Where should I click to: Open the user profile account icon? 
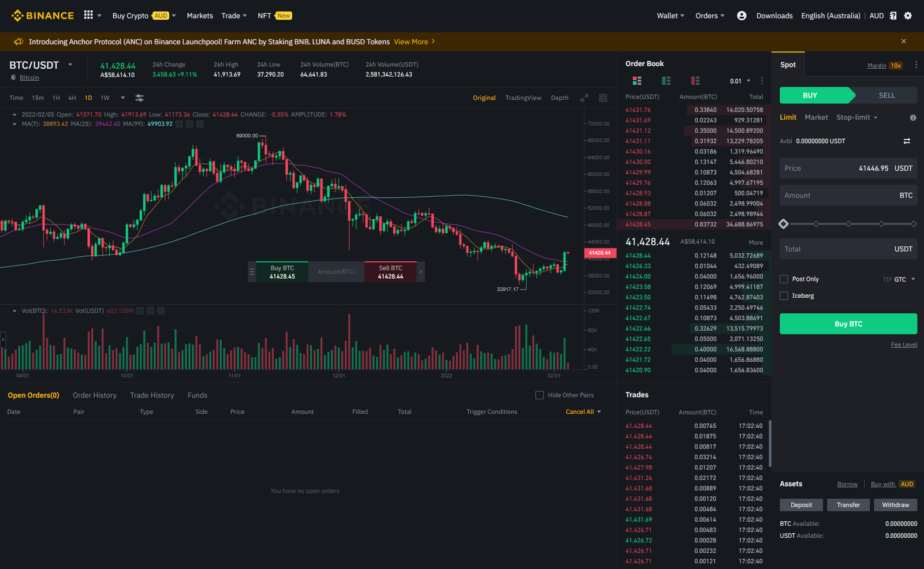coord(742,16)
